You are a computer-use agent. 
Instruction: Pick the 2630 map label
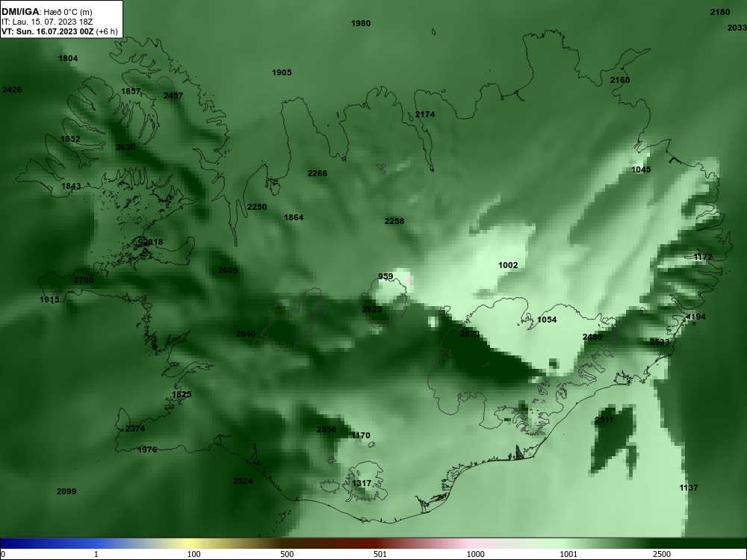click(x=125, y=148)
